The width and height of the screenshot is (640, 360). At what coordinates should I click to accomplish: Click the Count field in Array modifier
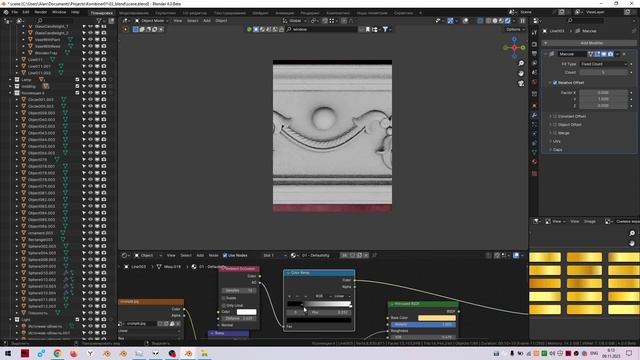604,72
